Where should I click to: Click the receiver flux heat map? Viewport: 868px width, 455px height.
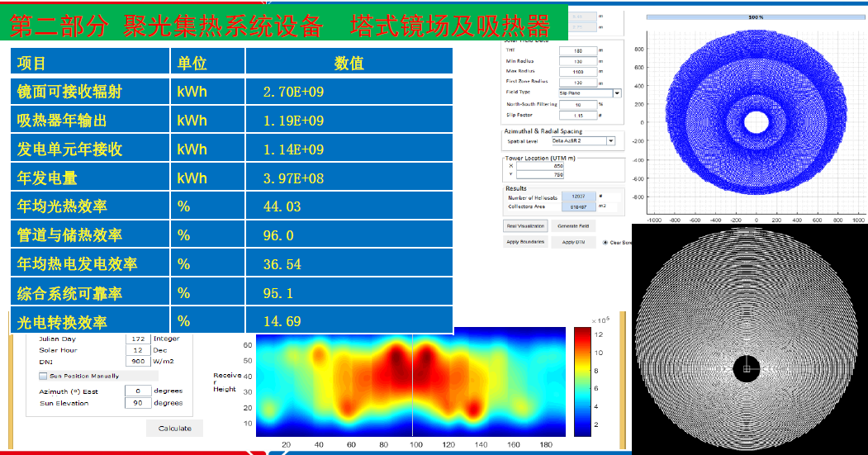coord(410,382)
